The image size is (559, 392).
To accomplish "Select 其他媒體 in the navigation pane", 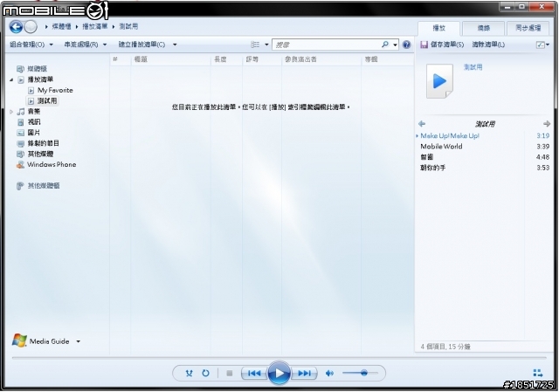I will pos(40,154).
